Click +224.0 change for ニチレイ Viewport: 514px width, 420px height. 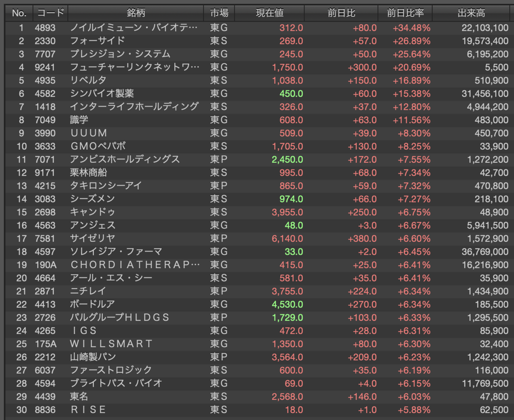[x=362, y=291]
